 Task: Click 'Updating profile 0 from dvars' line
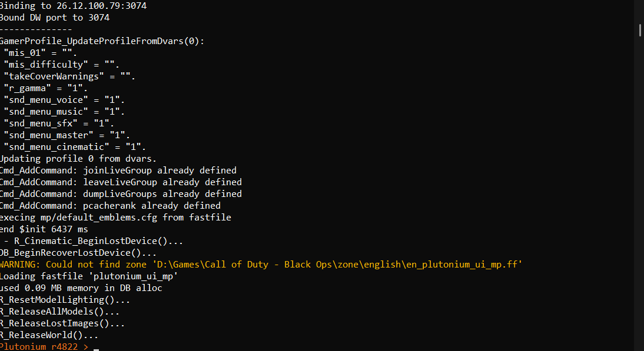point(78,159)
